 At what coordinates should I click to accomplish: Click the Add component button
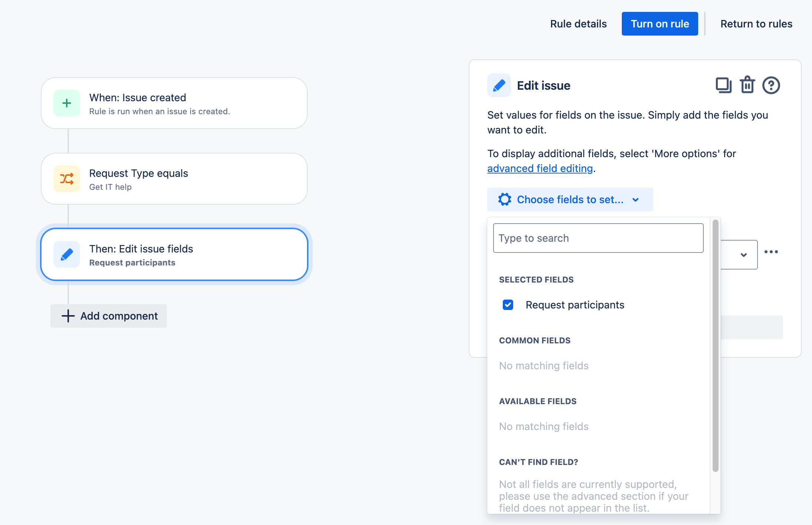109,316
